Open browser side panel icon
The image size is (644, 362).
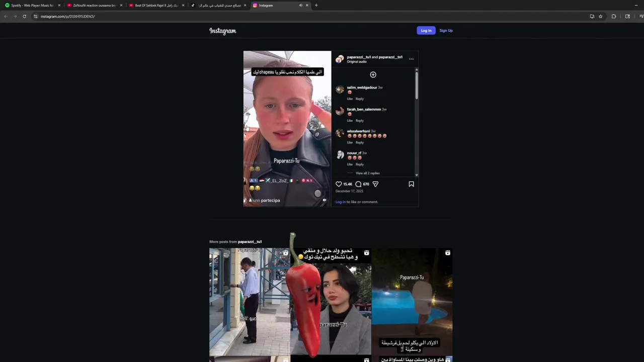[x=627, y=16]
